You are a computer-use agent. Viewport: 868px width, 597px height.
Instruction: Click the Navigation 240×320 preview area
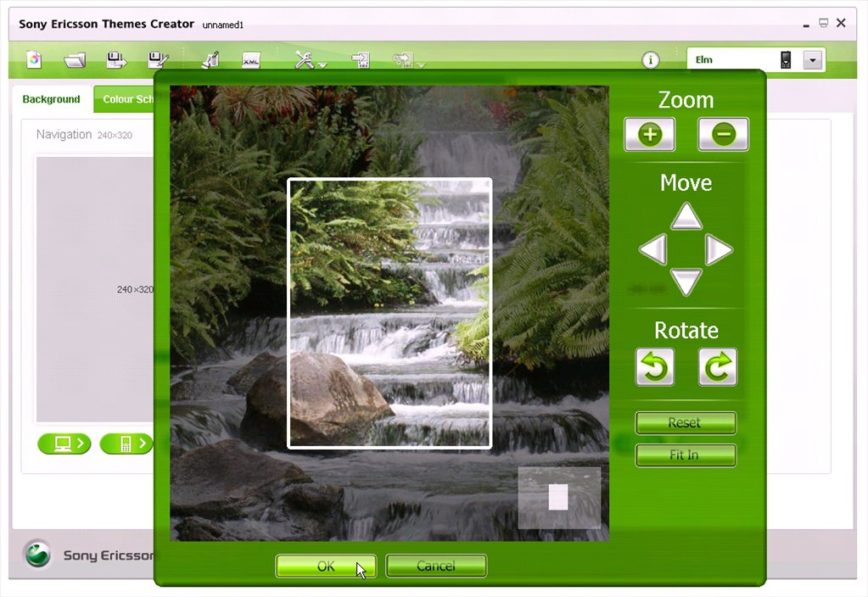tap(95, 289)
